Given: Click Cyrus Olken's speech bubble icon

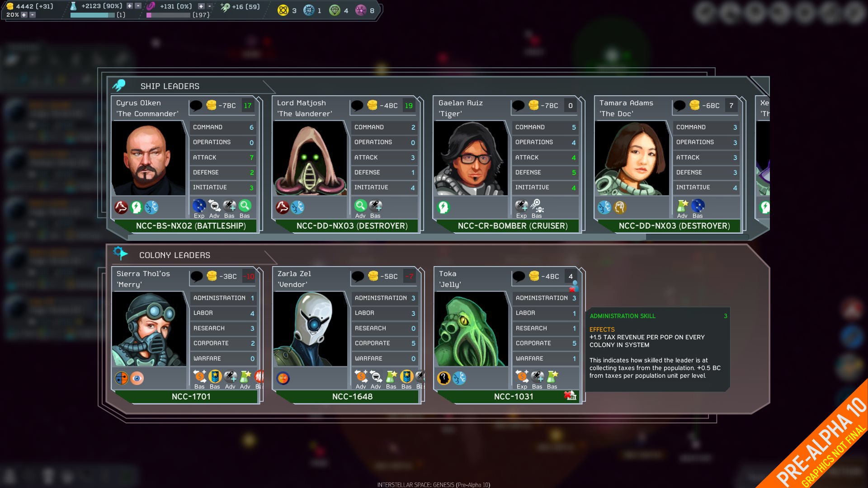Looking at the screenshot, I should click(x=196, y=106).
